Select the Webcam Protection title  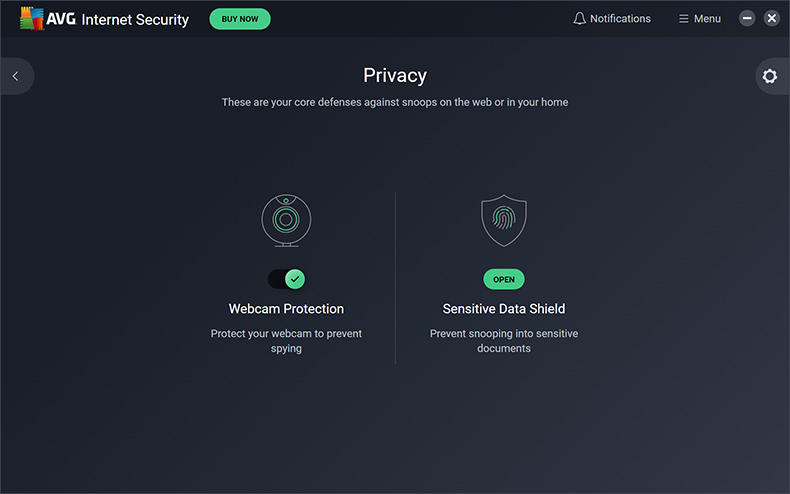(x=286, y=308)
